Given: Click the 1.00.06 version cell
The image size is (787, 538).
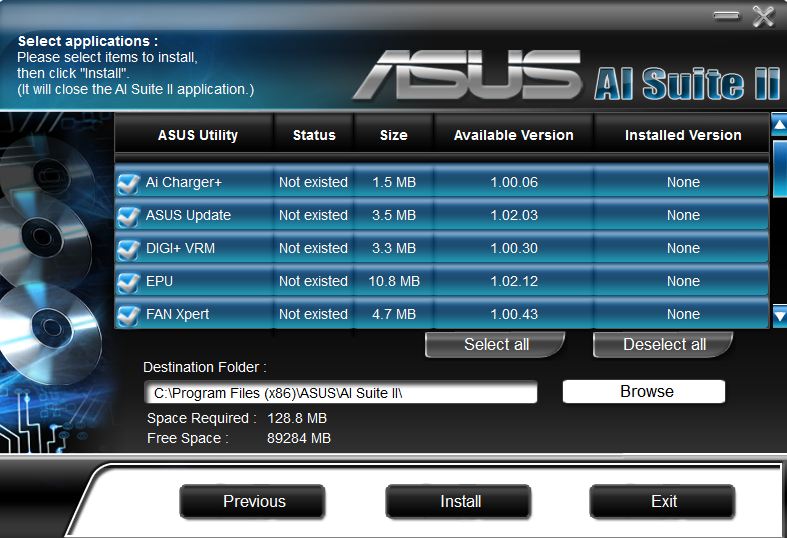Looking at the screenshot, I should [x=514, y=182].
